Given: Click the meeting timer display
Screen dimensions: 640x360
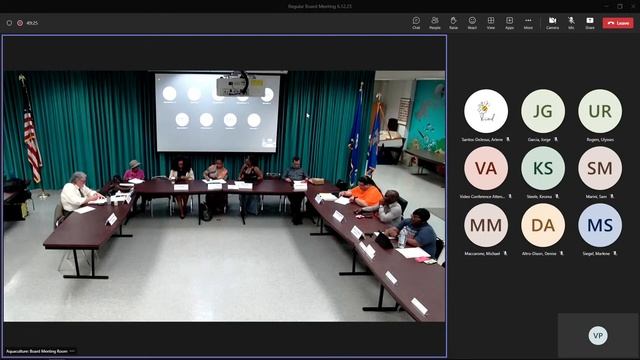Looking at the screenshot, I should (32, 23).
